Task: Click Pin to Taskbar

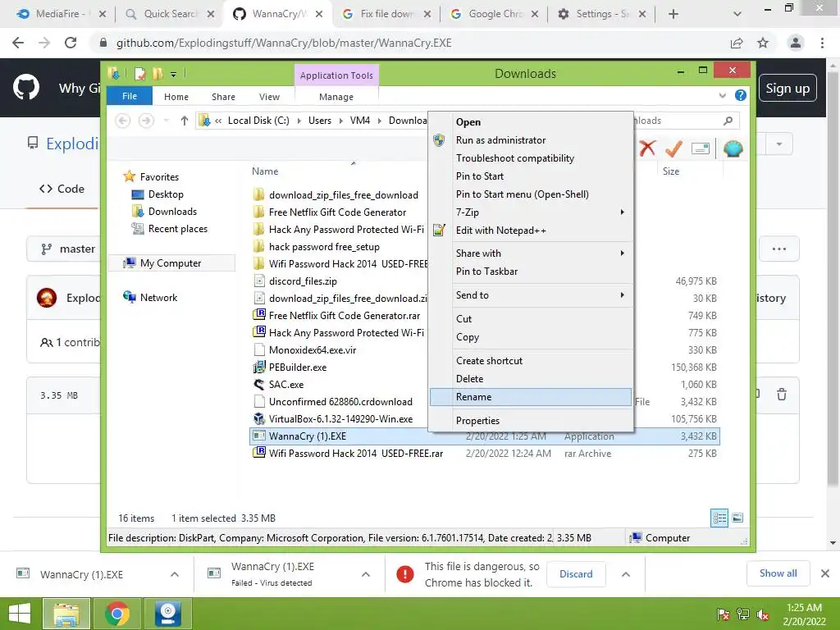Action: (x=531, y=272)
